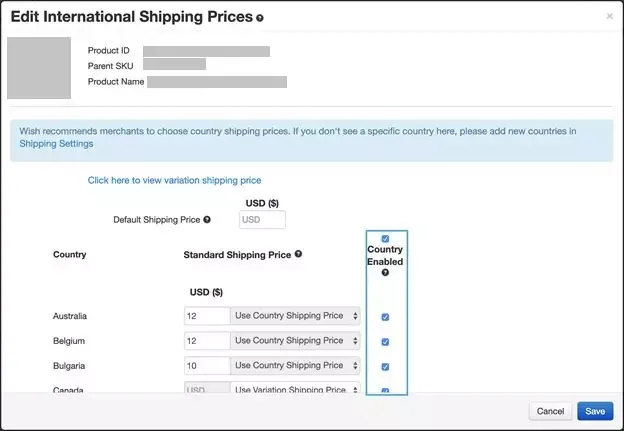624x431 pixels.
Task: Click help icon beside Standard Shipping Price
Action: coord(298,254)
